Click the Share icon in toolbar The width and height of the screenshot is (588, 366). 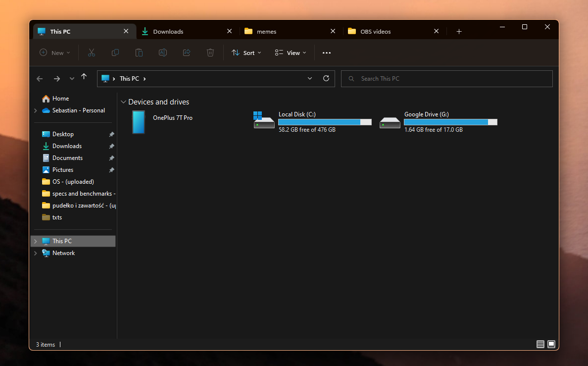coord(187,52)
